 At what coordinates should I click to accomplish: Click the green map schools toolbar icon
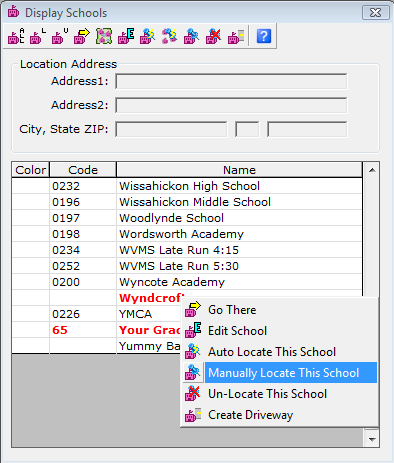point(104,36)
